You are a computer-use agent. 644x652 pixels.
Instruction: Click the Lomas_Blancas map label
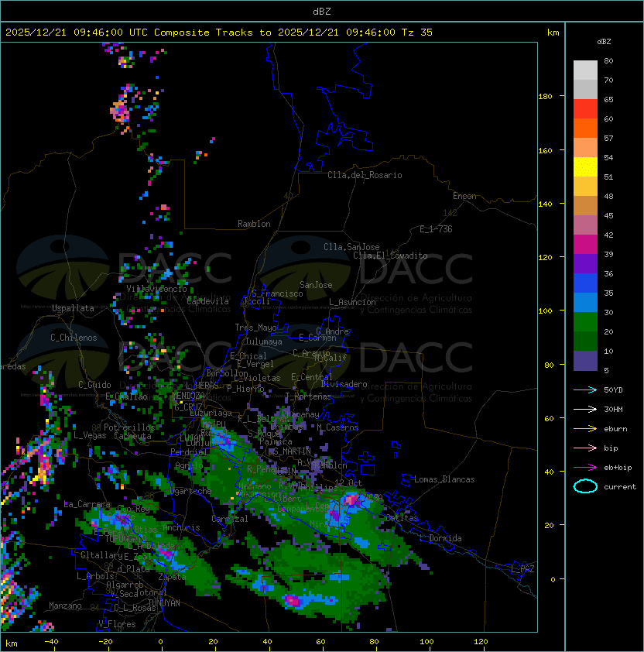tap(444, 479)
